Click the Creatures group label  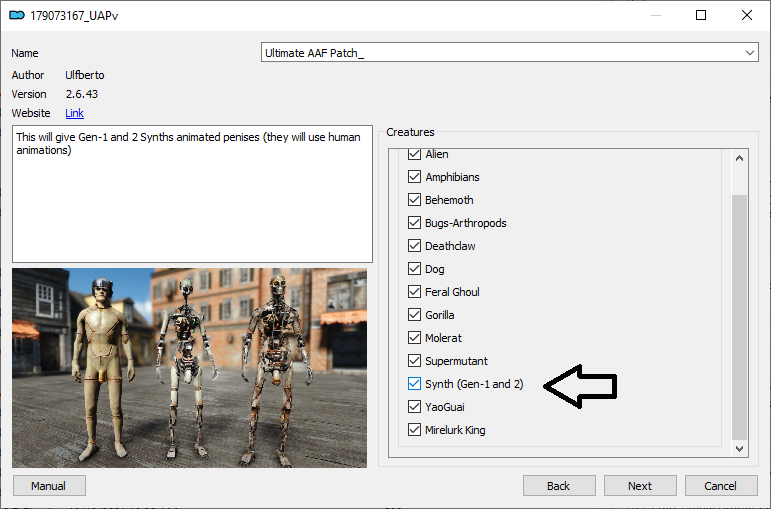(410, 132)
